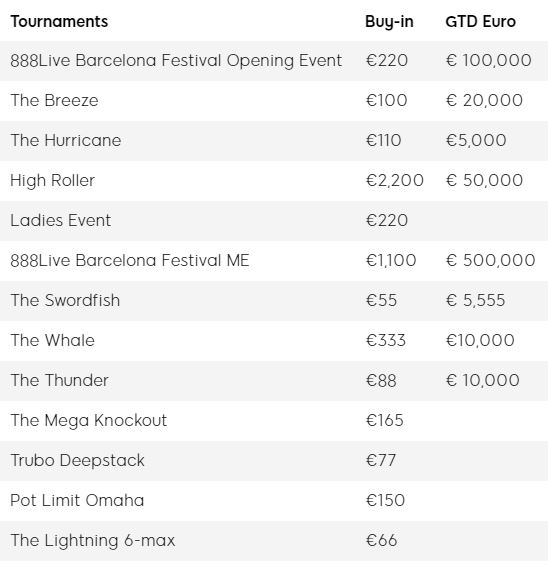Click the Ladies Event row
Screen dimensions: 552x567
point(274,221)
